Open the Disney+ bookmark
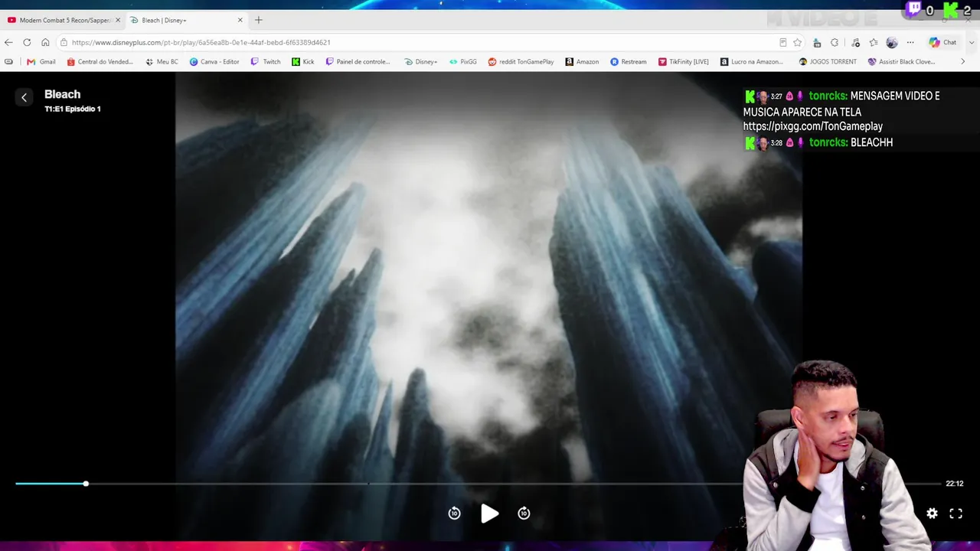 tap(421, 61)
